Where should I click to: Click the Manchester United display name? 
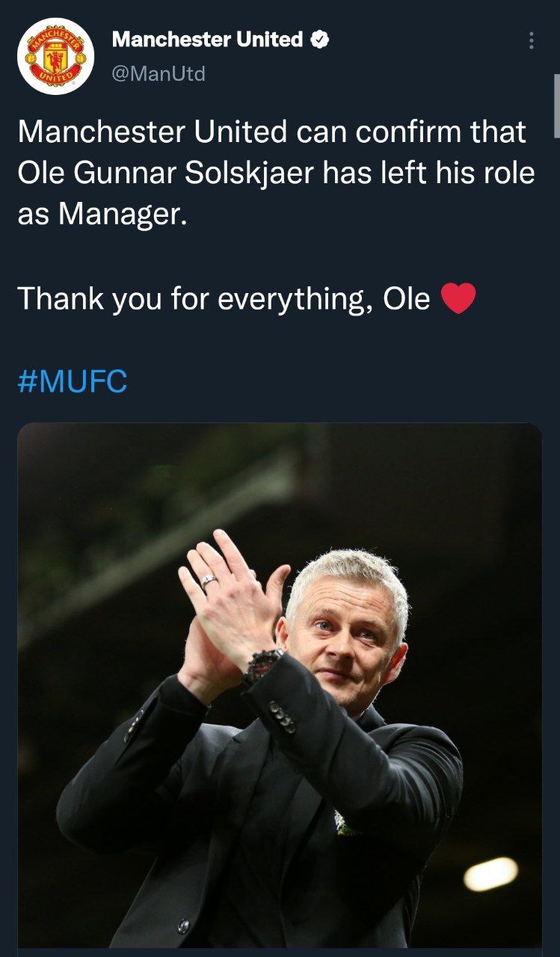207,40
